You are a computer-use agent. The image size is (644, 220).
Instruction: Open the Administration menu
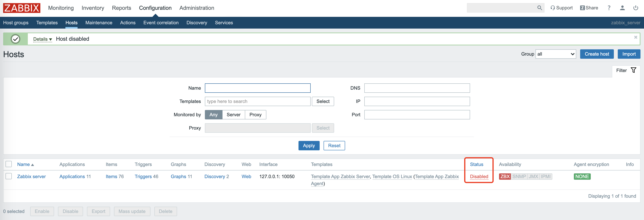click(197, 8)
